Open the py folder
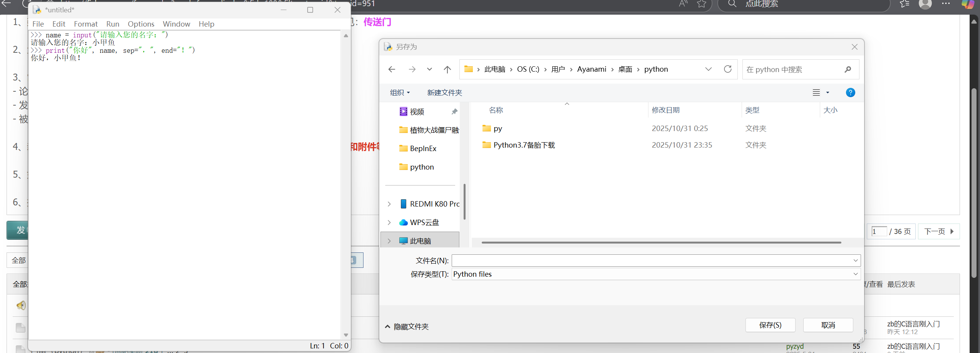 (498, 129)
